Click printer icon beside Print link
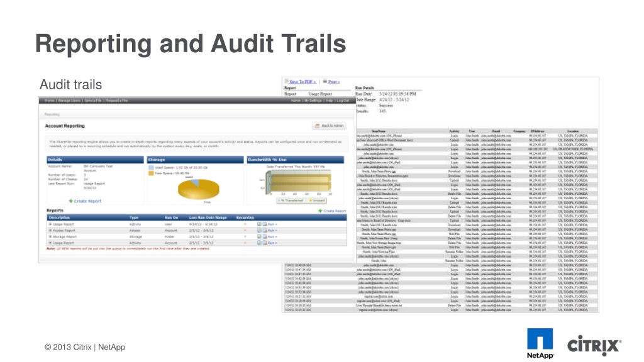 tap(325, 81)
